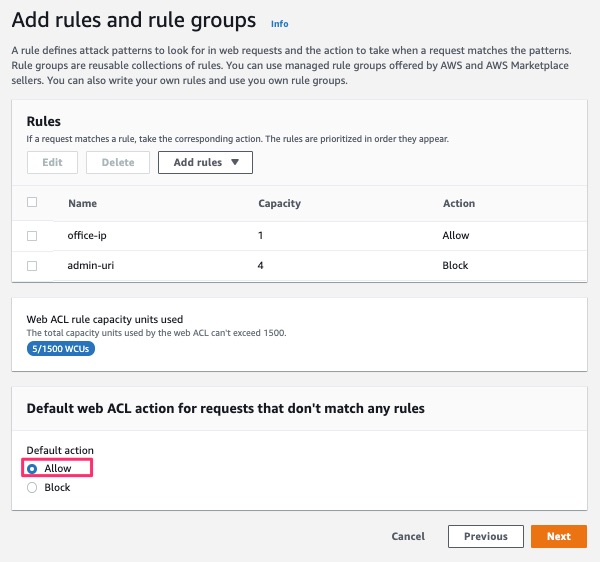Go back with the Previous button

[x=486, y=536]
